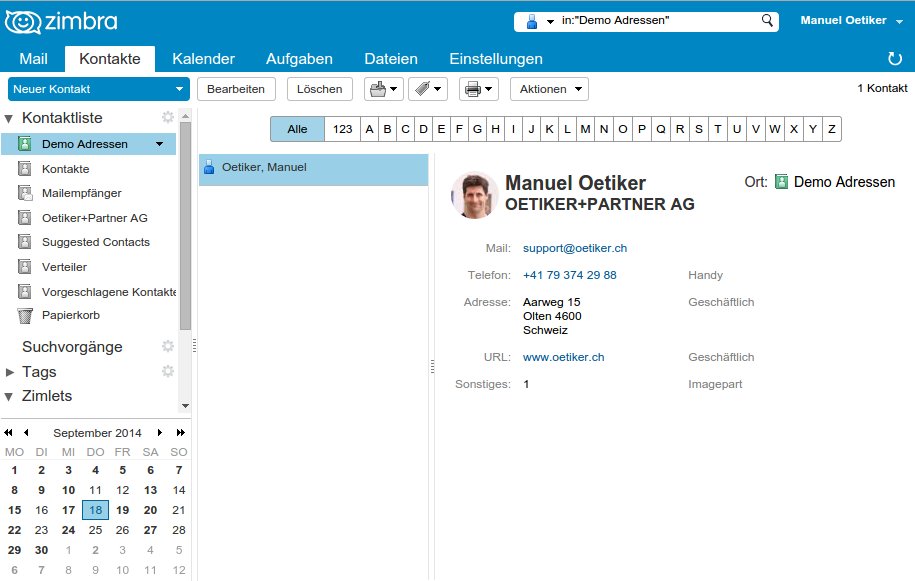This screenshot has width=915, height=581.
Task: Go to previous year in mini calendar
Action: (x=8, y=433)
